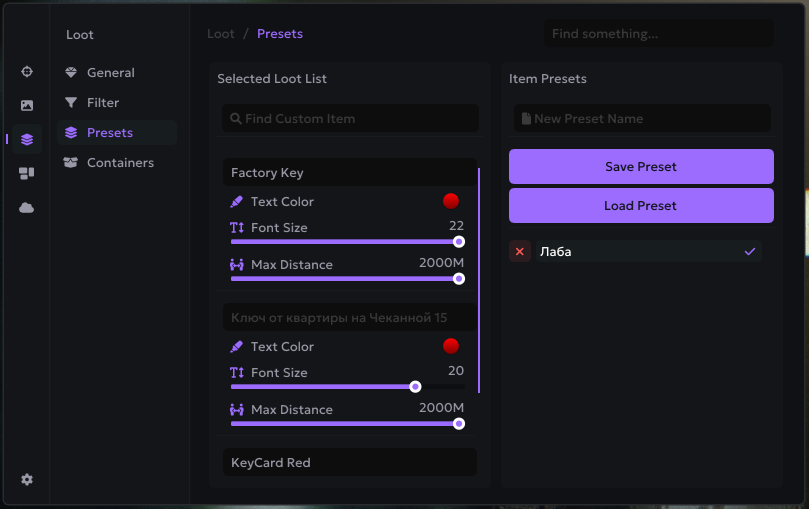Viewport: 809px width, 509px height.
Task: Click the Load Preset button
Action: click(x=641, y=206)
